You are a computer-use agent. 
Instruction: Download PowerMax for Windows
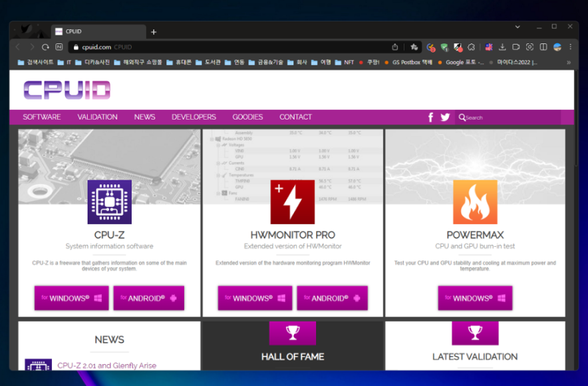click(x=475, y=298)
